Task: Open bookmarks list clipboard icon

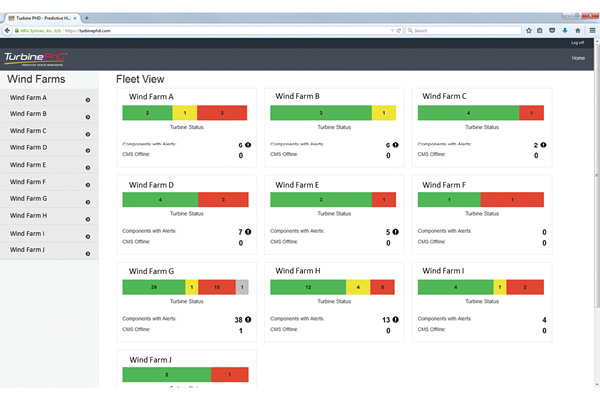Action: 540,30
